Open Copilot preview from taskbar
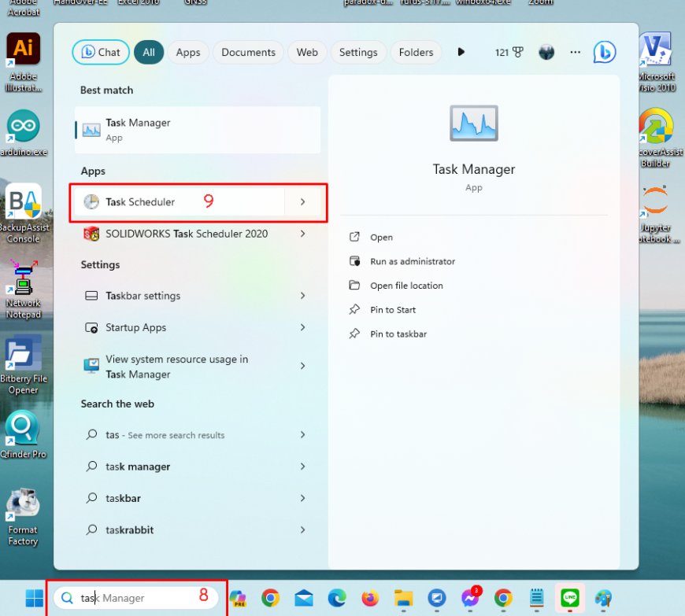 pyautogui.click(x=238, y=598)
